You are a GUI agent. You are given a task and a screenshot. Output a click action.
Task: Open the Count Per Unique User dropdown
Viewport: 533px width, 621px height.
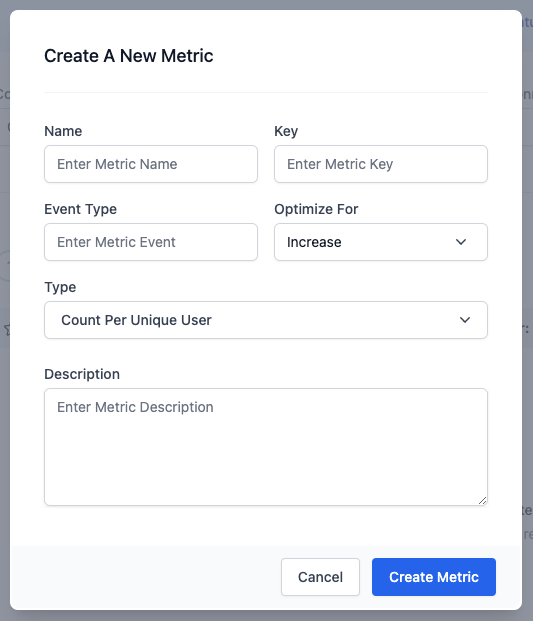click(x=266, y=320)
